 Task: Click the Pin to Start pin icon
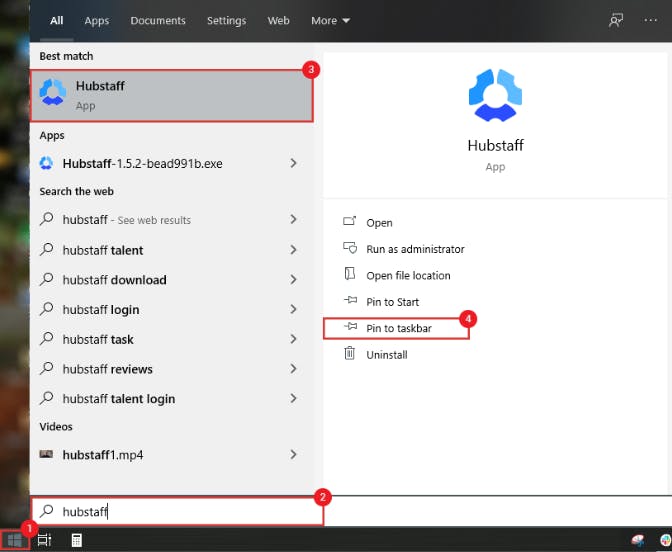(351, 300)
